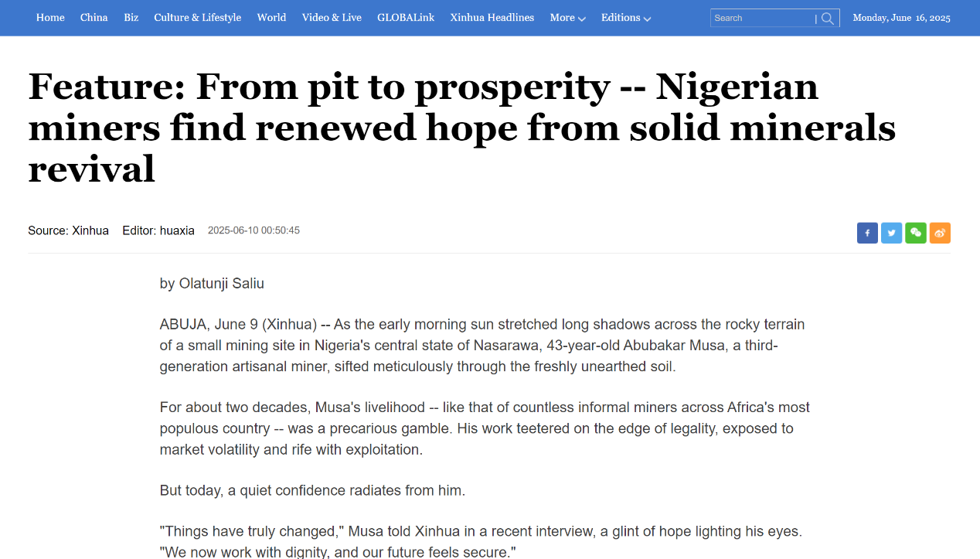Open the China section
The width and height of the screenshot is (980, 559).
pos(94,18)
